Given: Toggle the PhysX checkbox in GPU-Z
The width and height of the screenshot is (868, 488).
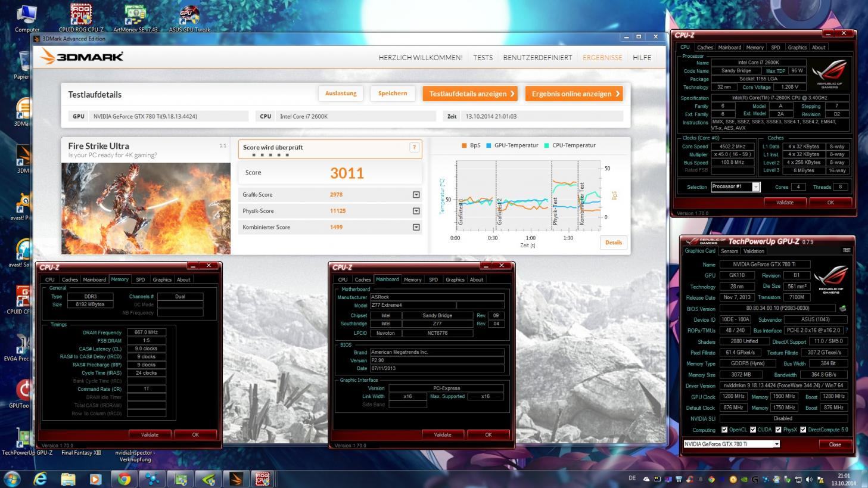Looking at the screenshot, I should pos(778,430).
